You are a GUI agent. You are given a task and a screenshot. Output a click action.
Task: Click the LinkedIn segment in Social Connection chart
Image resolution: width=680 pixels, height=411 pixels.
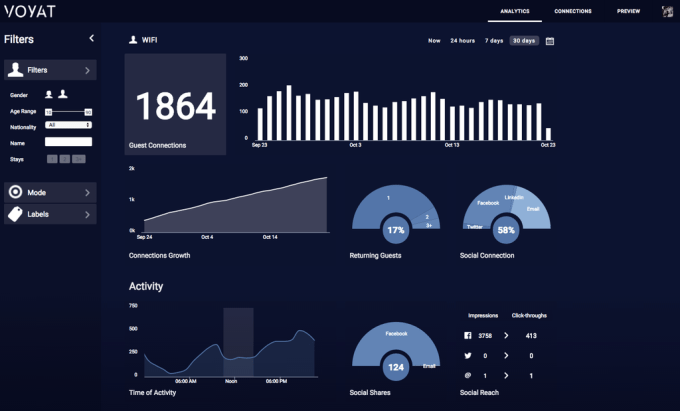(514, 197)
